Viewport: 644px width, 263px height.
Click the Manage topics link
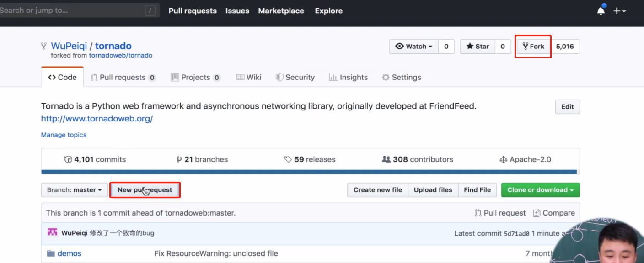click(x=64, y=135)
